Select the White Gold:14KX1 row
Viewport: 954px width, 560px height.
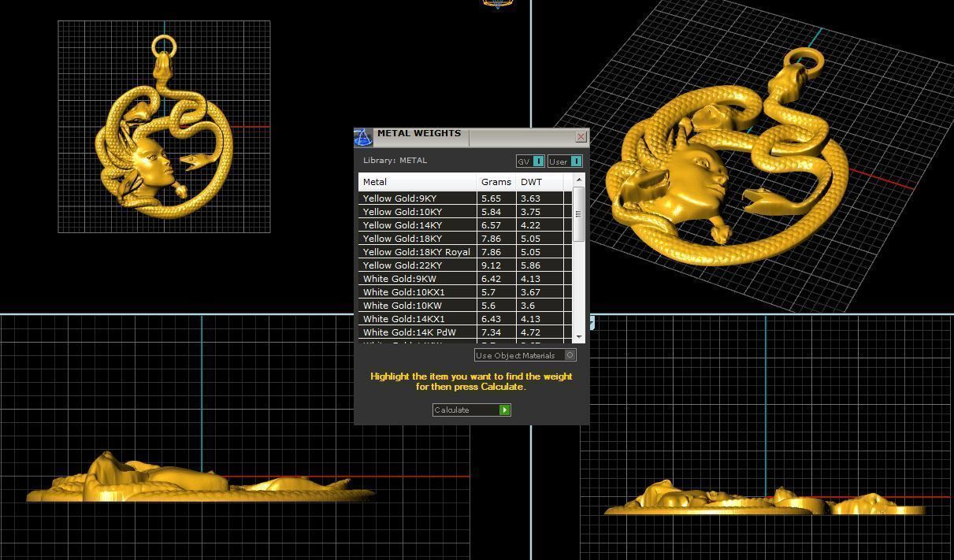[465, 319]
